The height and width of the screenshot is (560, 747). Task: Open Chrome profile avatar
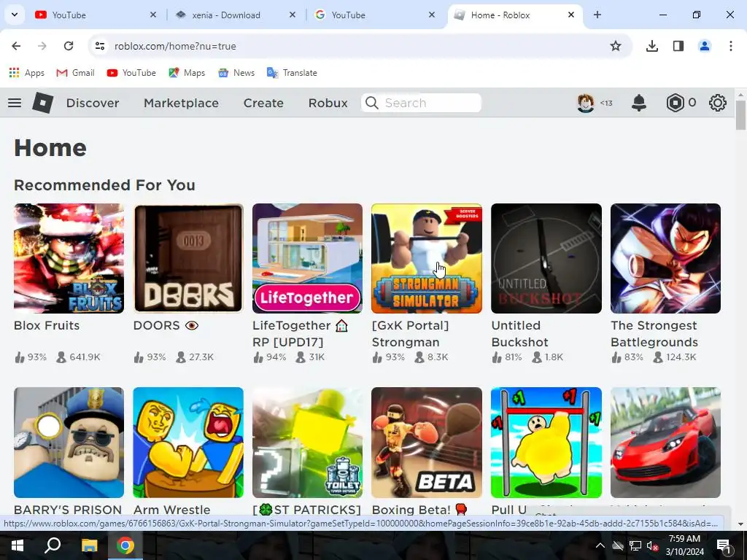click(705, 46)
